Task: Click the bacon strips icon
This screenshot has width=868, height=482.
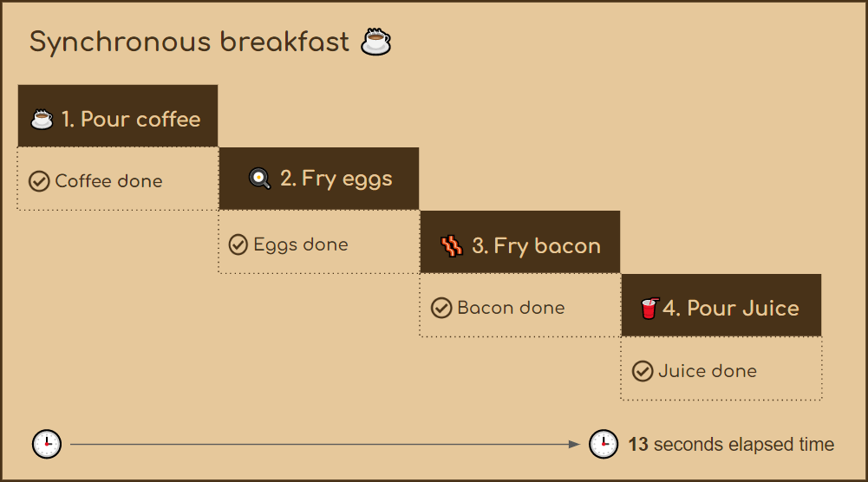Action: pos(452,245)
